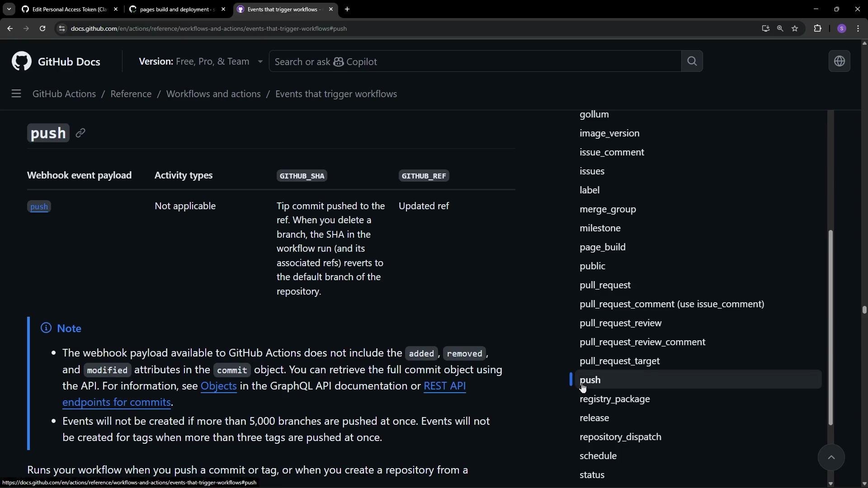
Task: Jump to issues in page outline
Action: 592,171
